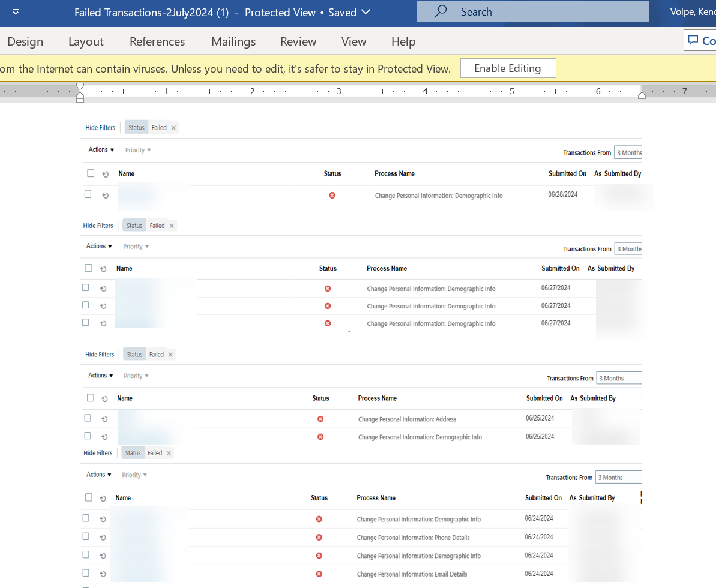Image resolution: width=716 pixels, height=588 pixels.
Task: Open the Saved status dropdown in the title bar
Action: click(x=365, y=12)
